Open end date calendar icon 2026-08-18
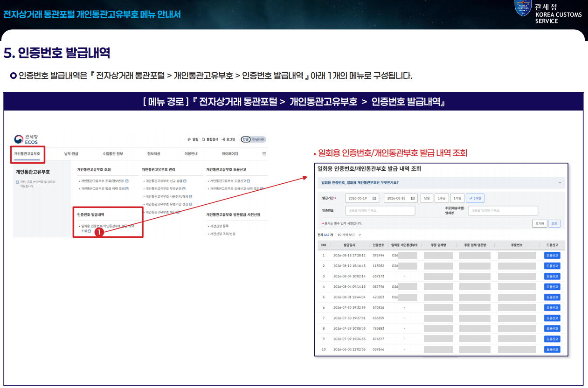Screen dimensions: 588x388 point(413,198)
